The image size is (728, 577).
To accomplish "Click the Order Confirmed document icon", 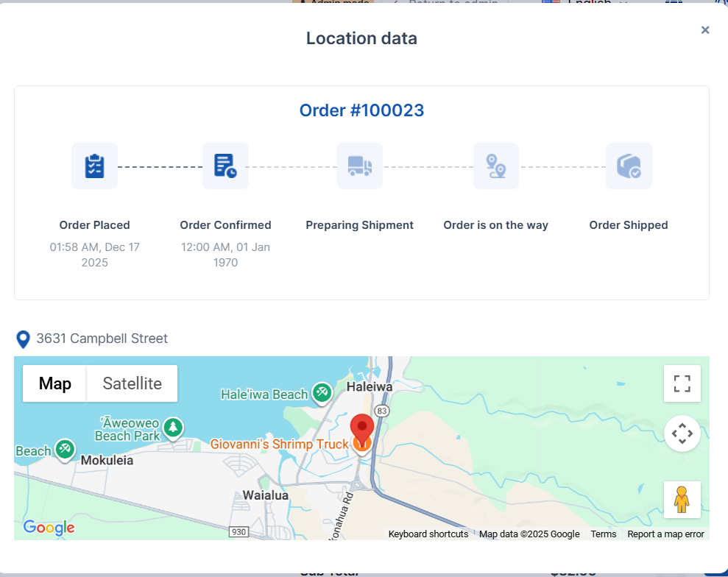I will coord(226,166).
